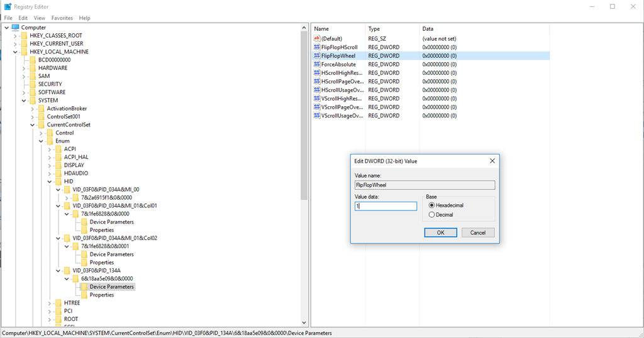
Task: Click the VScrollUsageOv DWORD icon
Action: (x=317, y=116)
